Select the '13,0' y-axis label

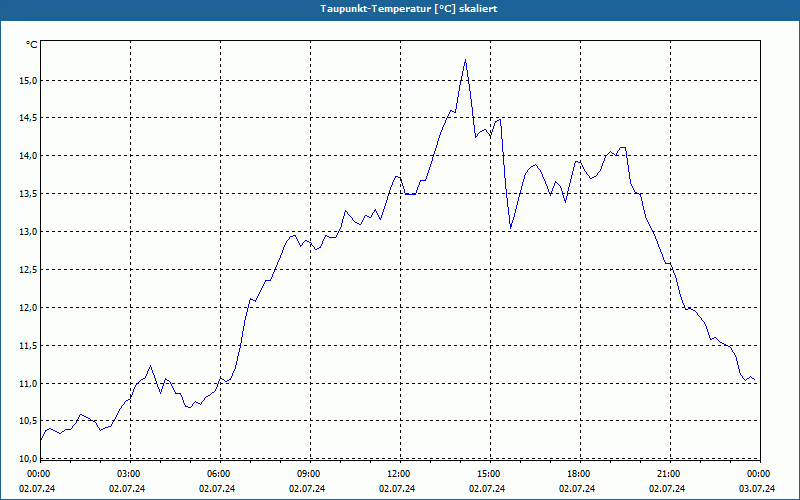29,232
